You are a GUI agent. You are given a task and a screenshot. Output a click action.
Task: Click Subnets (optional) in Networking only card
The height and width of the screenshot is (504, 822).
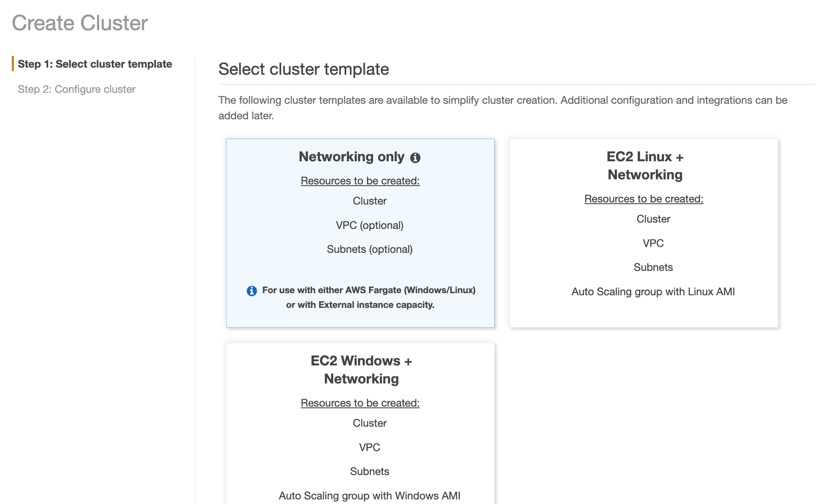[x=369, y=249]
